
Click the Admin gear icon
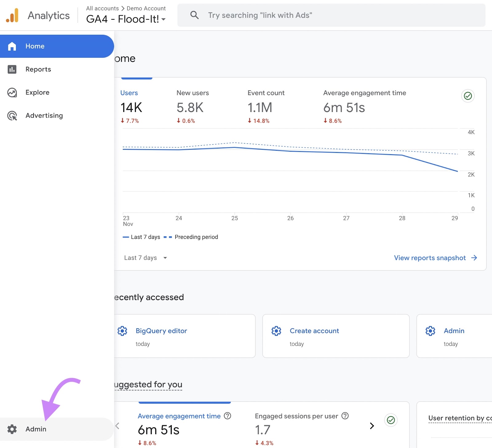coord(12,429)
